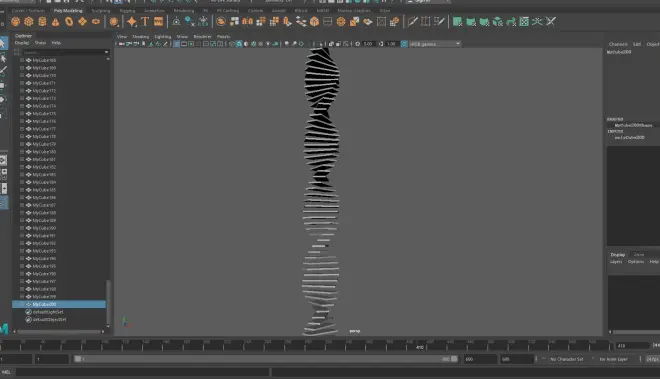Click the Multi-Cut knife shelf icon
The image size is (660, 379).
point(412,21)
